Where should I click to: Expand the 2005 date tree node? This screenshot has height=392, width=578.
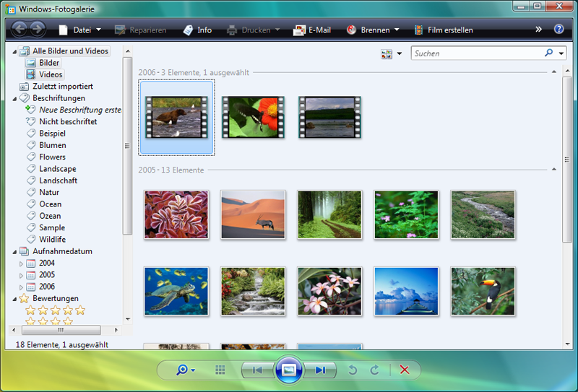(x=21, y=275)
